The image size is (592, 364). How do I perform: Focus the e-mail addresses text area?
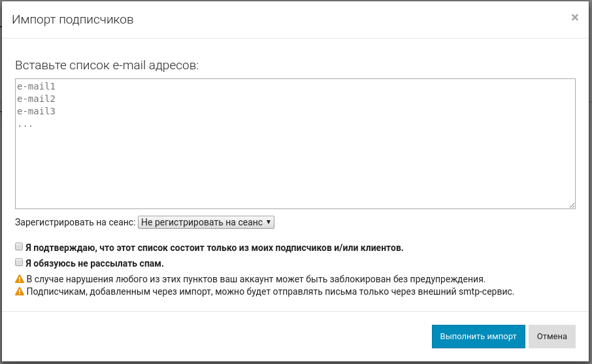click(x=295, y=163)
